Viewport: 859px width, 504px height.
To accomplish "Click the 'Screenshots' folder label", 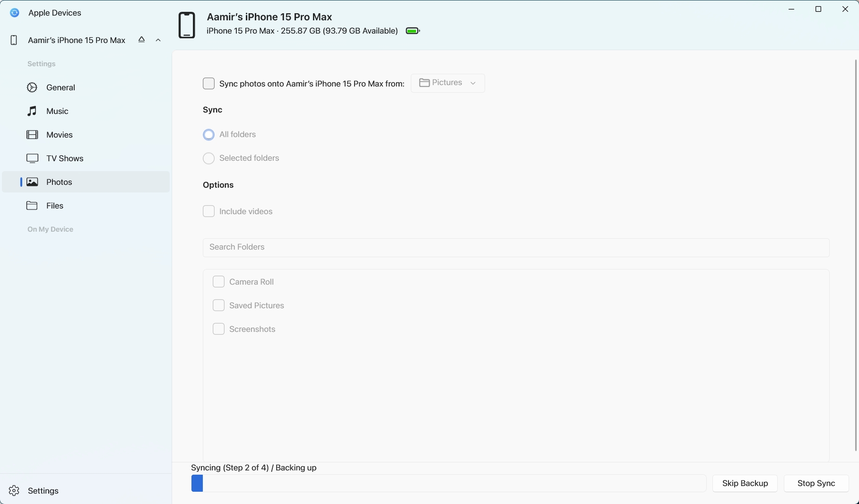I will coord(252,329).
